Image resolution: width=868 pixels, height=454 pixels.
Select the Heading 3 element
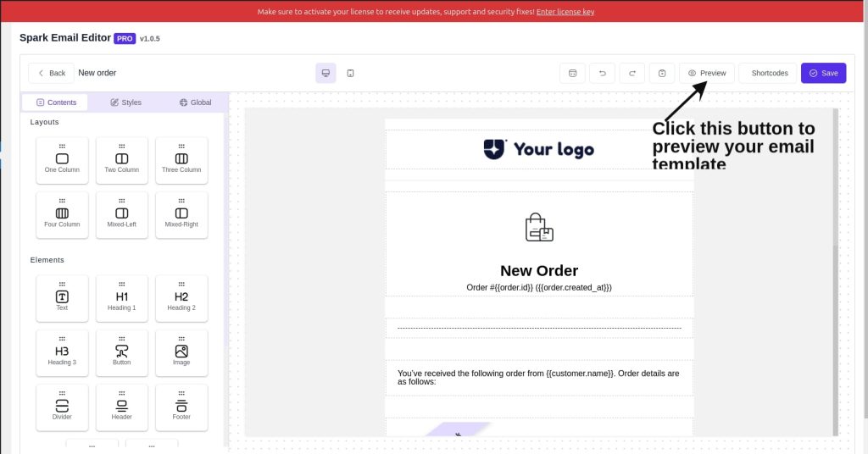[x=62, y=353]
